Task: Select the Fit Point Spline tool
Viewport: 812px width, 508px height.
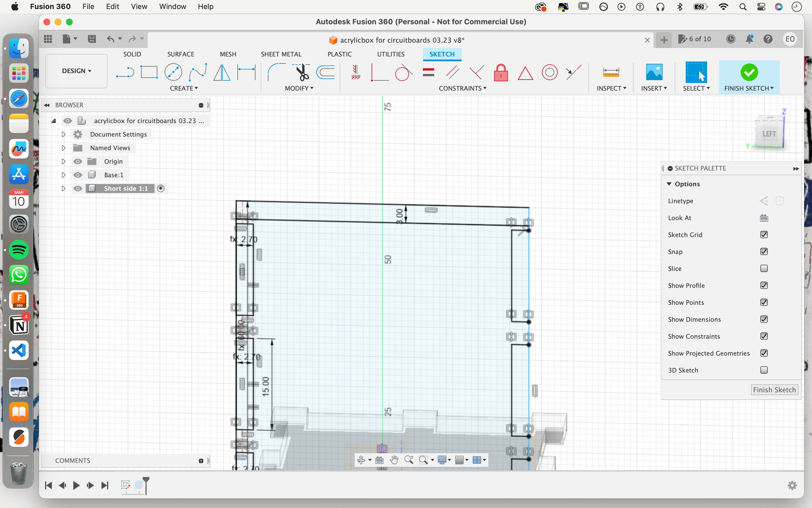Action: tap(198, 72)
